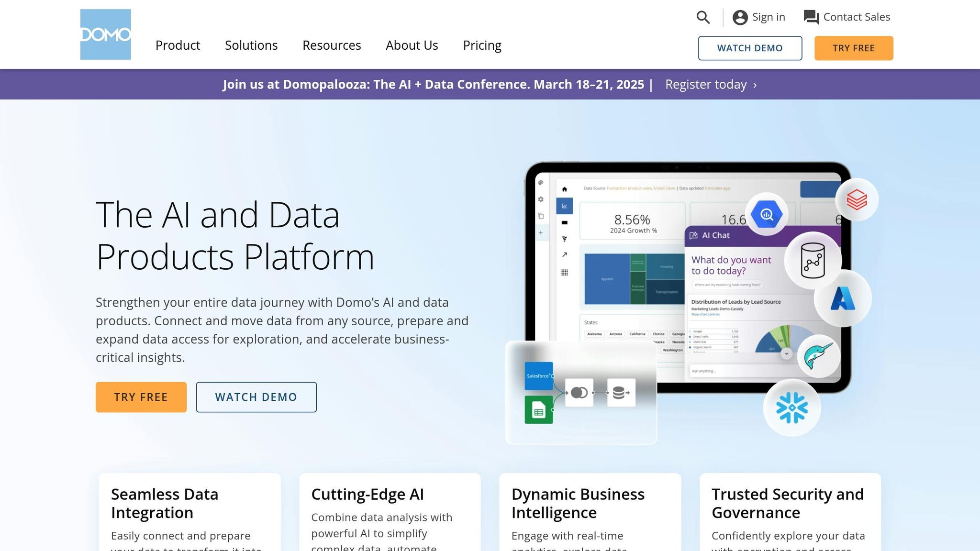
Task: Click the hero TRY FREE button
Action: coord(141,397)
